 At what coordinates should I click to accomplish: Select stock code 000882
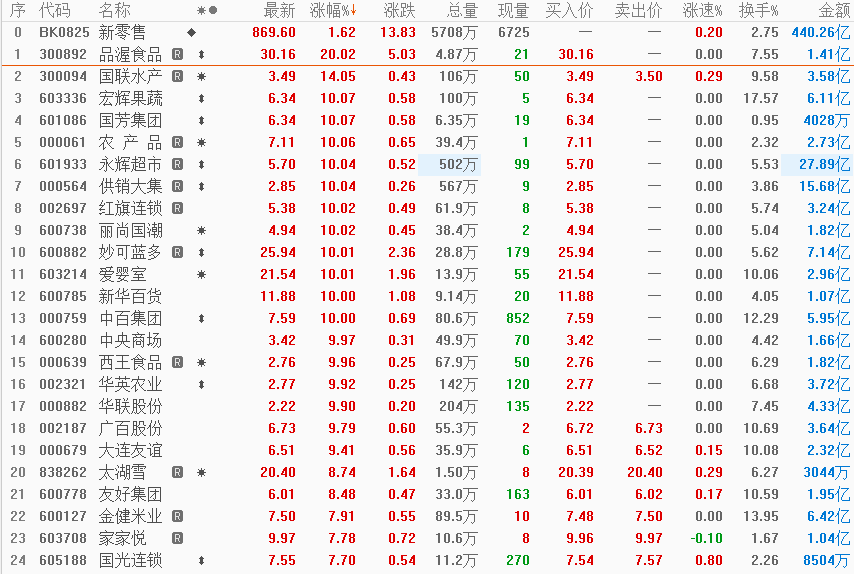(x=63, y=406)
